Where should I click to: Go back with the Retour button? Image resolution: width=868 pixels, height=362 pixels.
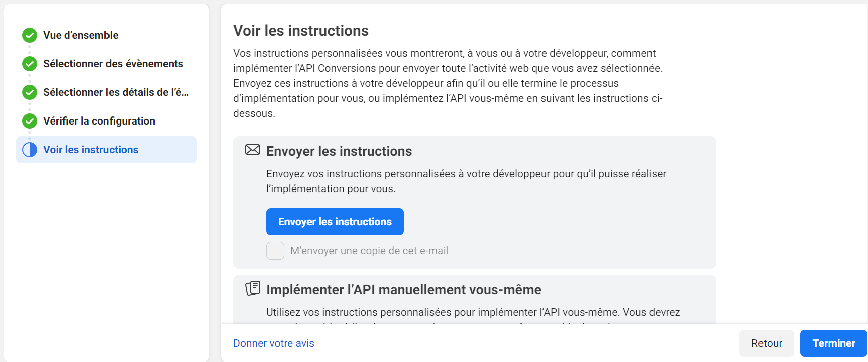[767, 343]
